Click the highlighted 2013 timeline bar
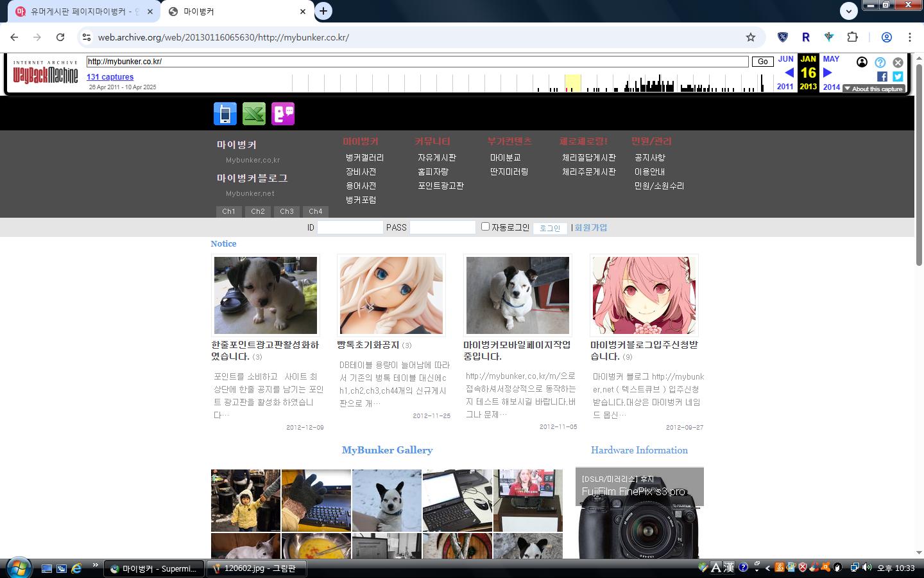The height and width of the screenshot is (578, 924). click(572, 83)
